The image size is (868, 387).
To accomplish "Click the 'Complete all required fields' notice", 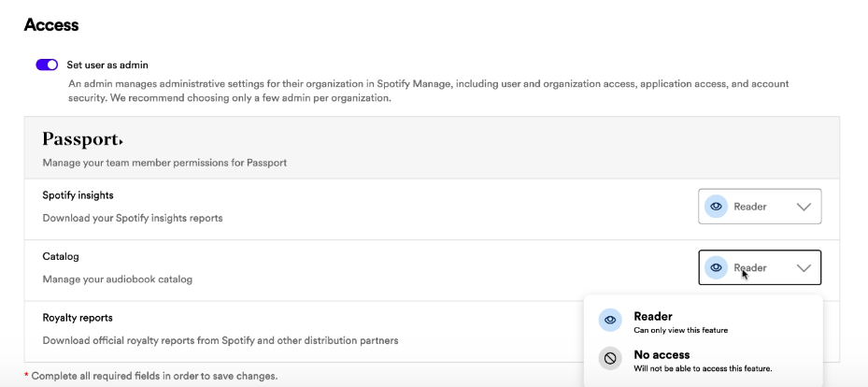I will pyautogui.click(x=150, y=376).
